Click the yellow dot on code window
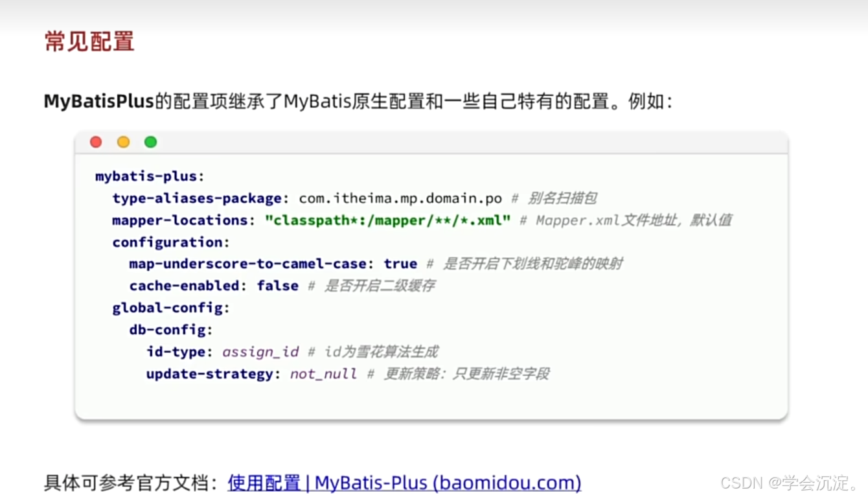Image resolution: width=868 pixels, height=497 pixels. tap(123, 142)
